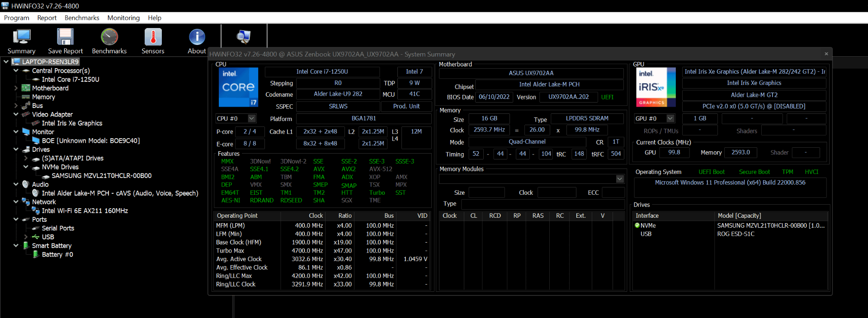Open the About info icon
The height and width of the screenshot is (318, 868).
[197, 37]
